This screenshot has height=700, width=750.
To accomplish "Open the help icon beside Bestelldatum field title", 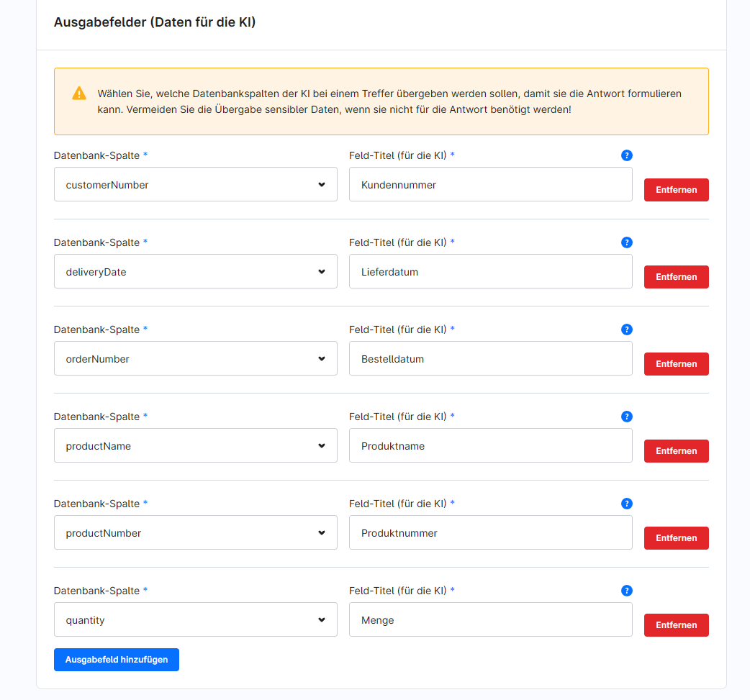I will [x=627, y=329].
